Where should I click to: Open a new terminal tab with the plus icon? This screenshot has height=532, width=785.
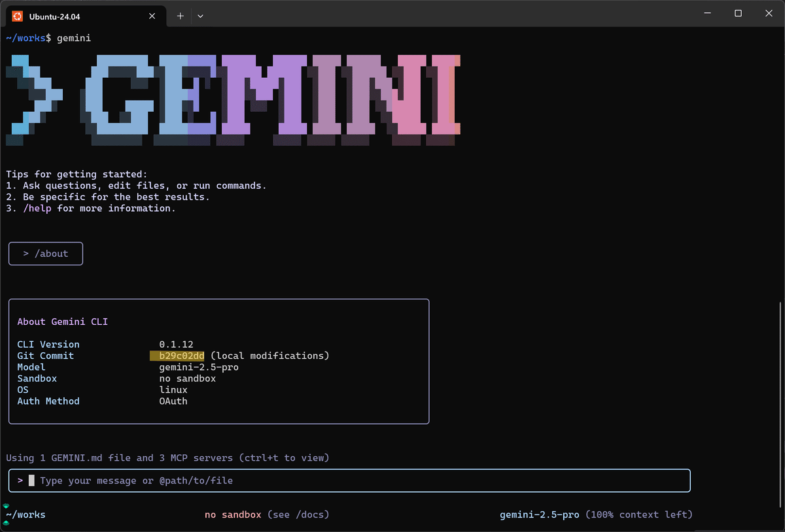(180, 16)
